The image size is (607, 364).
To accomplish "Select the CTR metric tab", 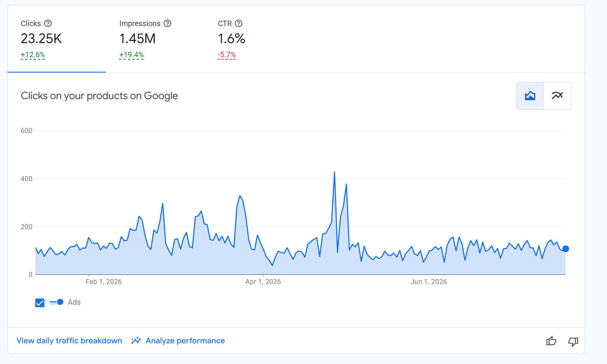I will pyautogui.click(x=254, y=39).
